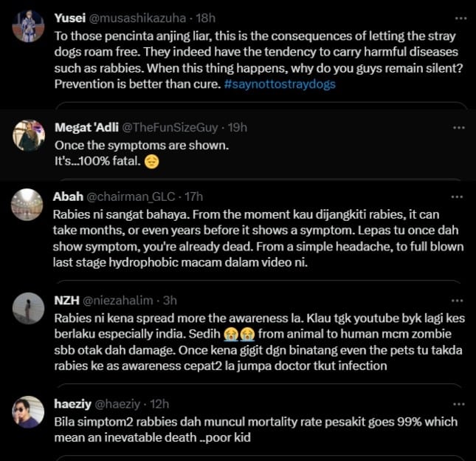Open more options on Abah's tweet
The image size is (476, 461).
coord(457,197)
